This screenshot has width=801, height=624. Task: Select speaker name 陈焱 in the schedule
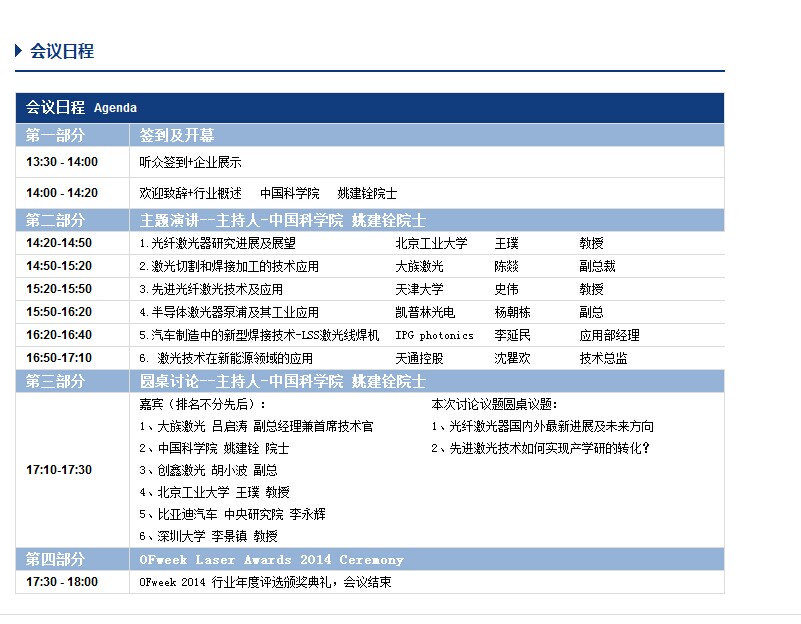coord(507,266)
